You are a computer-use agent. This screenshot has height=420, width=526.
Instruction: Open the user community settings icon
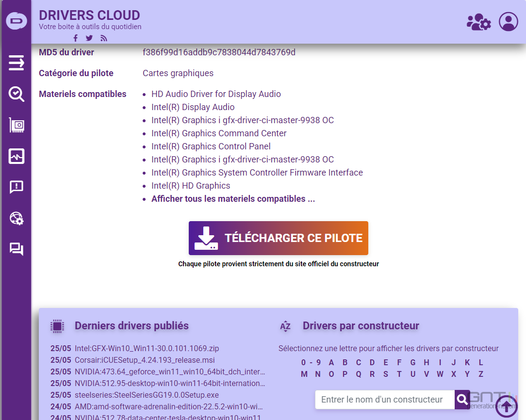[478, 21]
